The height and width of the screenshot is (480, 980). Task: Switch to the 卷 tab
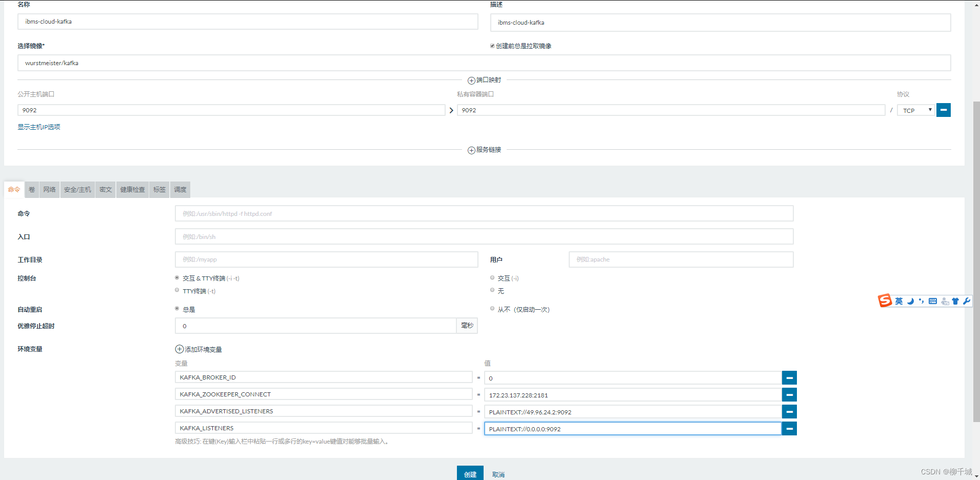coord(32,190)
